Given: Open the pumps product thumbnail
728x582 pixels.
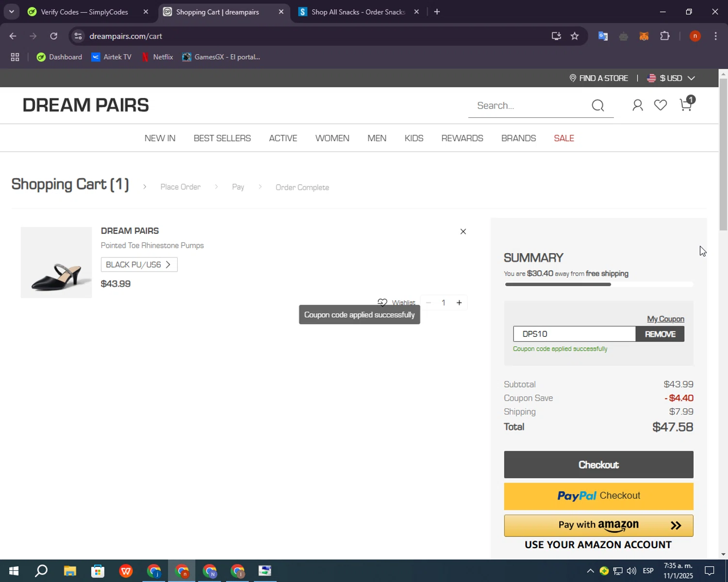Looking at the screenshot, I should [x=56, y=262].
